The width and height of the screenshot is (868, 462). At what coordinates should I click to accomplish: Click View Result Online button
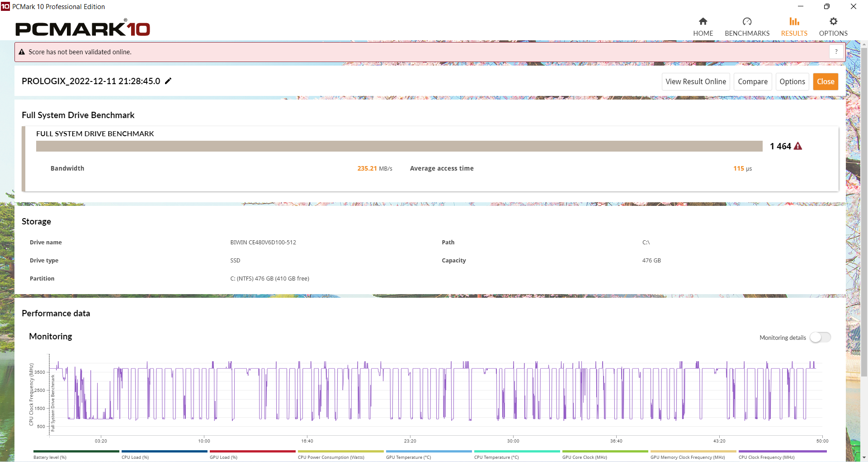[x=696, y=81]
